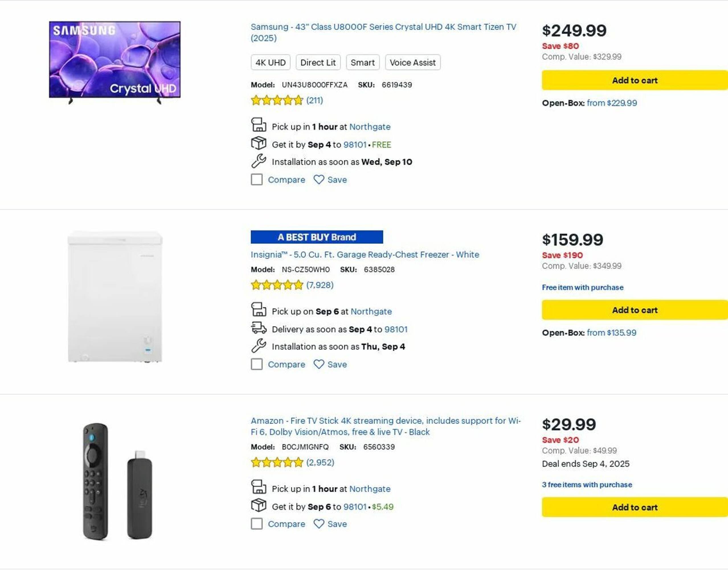Click the heart Save icon for Fire TV Stick
728x570 pixels.
(x=319, y=524)
